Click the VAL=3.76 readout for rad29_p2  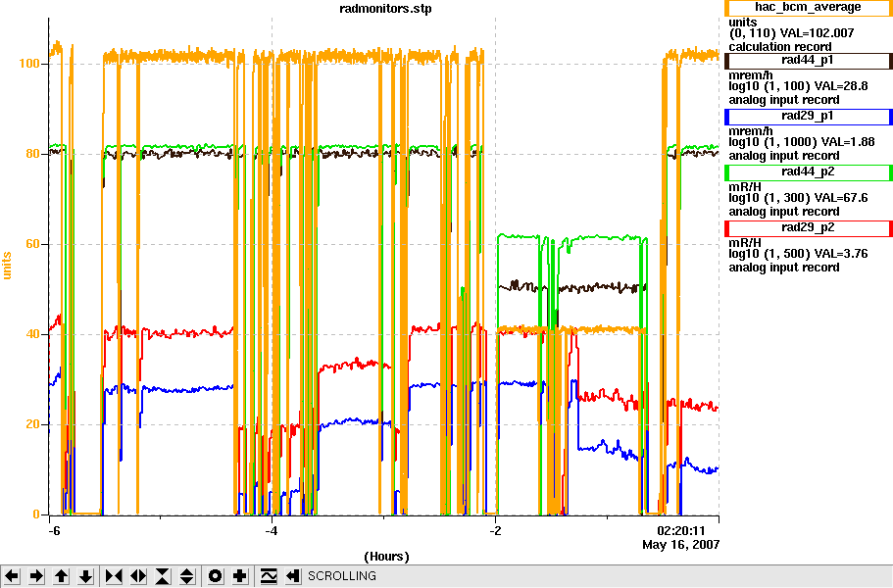tap(841, 254)
